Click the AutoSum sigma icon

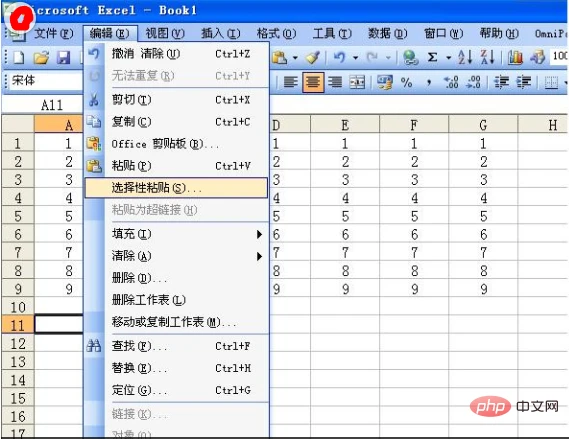click(x=432, y=57)
